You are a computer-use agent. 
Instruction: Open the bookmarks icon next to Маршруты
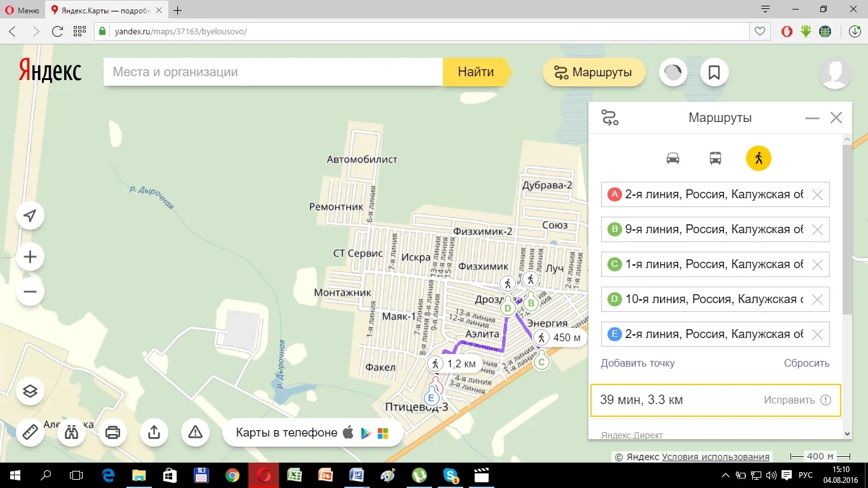point(714,72)
